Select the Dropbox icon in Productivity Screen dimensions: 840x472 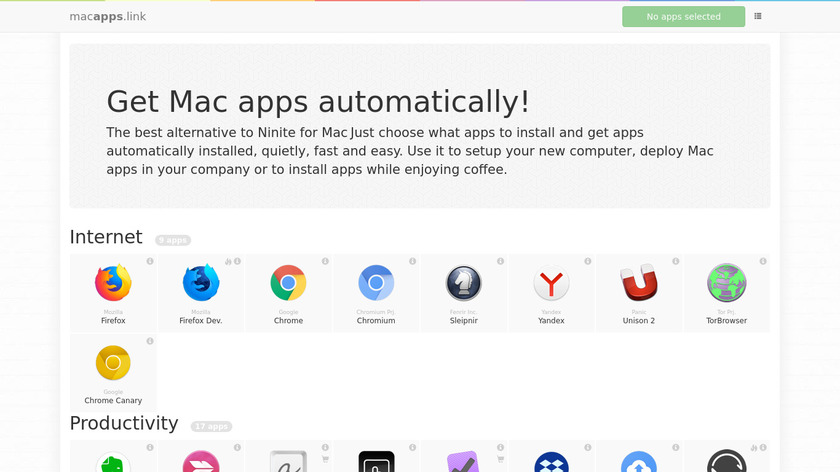[551, 462]
